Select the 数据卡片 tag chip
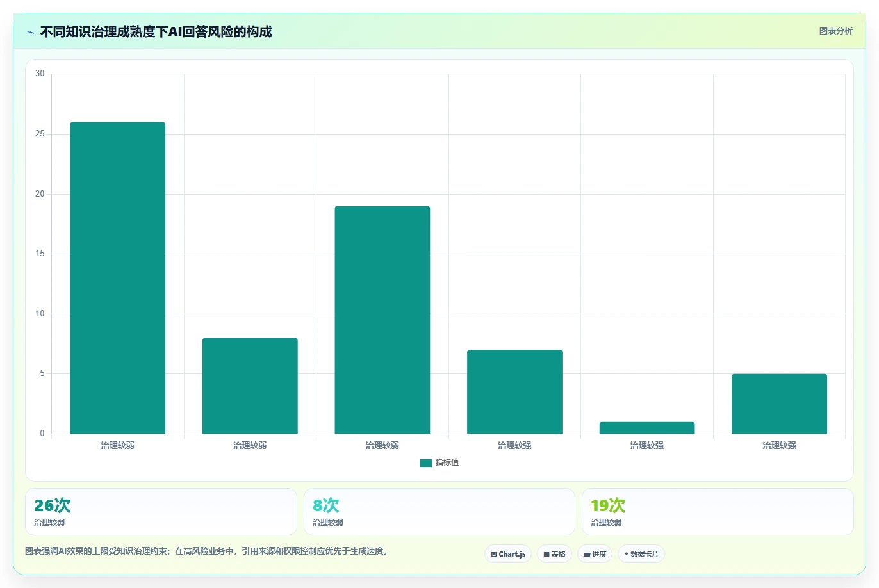Screen dimensions: 879x588 click(641, 554)
